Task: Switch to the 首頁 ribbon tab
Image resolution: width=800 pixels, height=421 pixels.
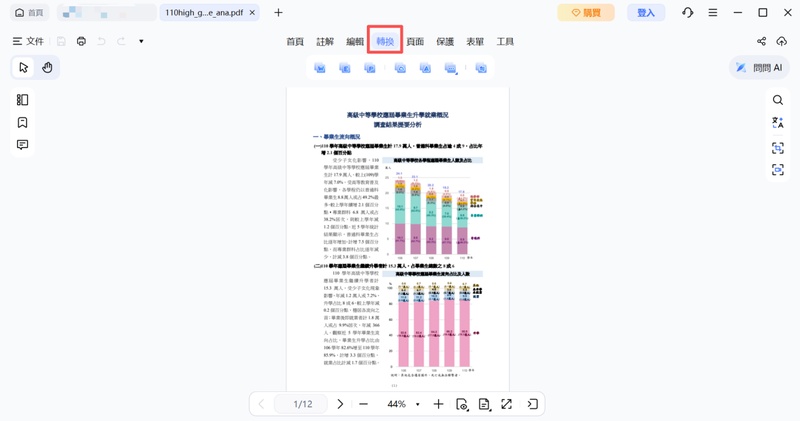Action: click(295, 42)
